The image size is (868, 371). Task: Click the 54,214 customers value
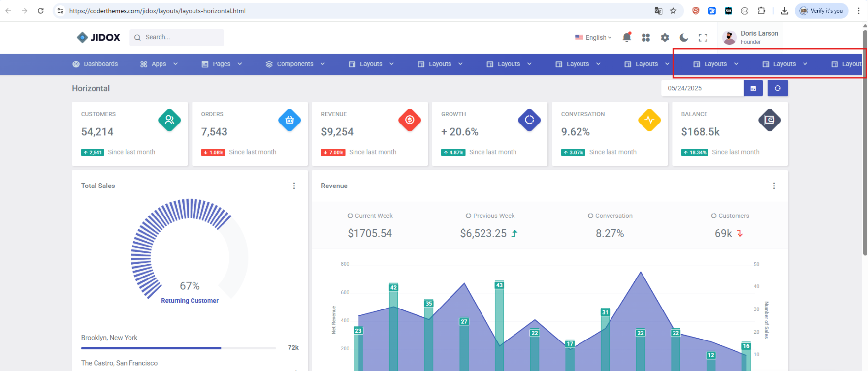(97, 132)
